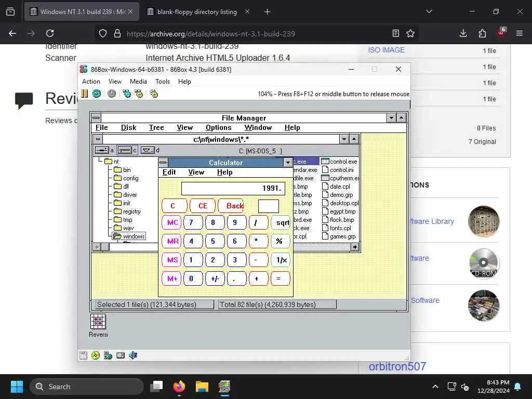
Task: Open Calculator Edit menu
Action: [x=169, y=172]
